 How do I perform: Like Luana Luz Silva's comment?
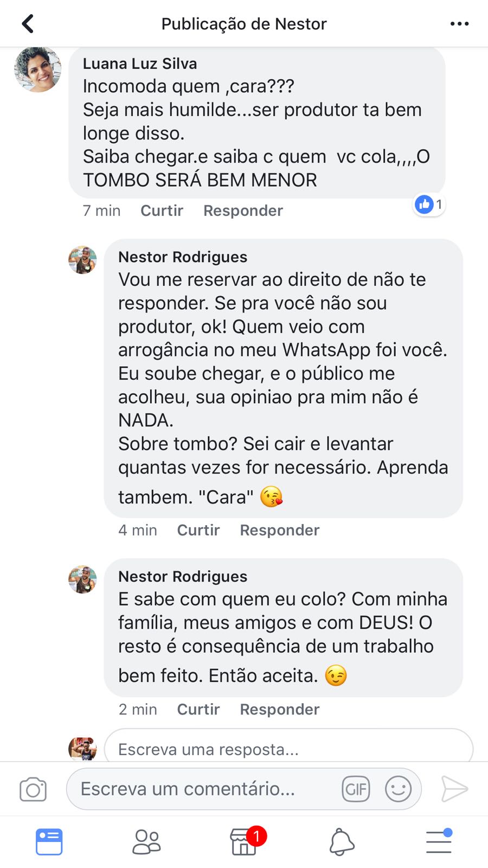(162, 210)
